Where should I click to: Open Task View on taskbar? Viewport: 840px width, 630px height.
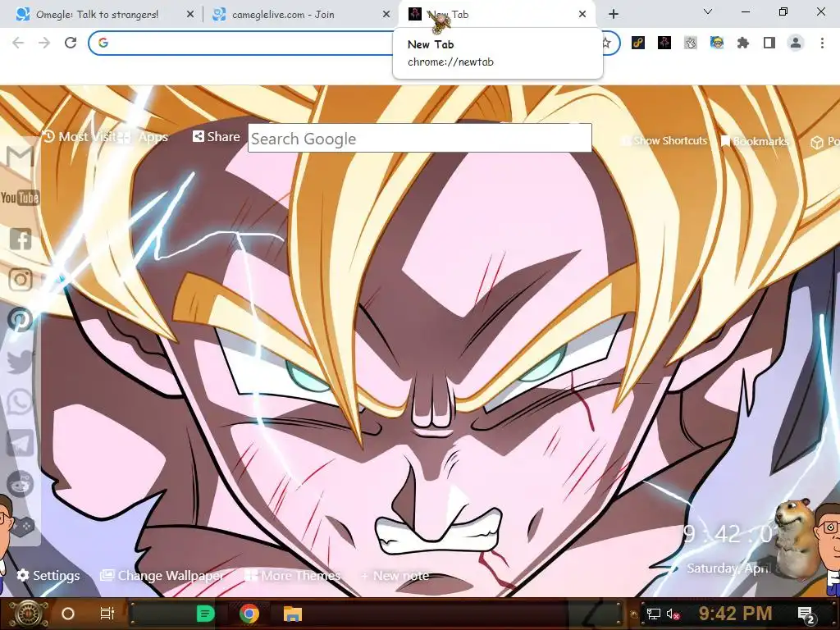107,614
